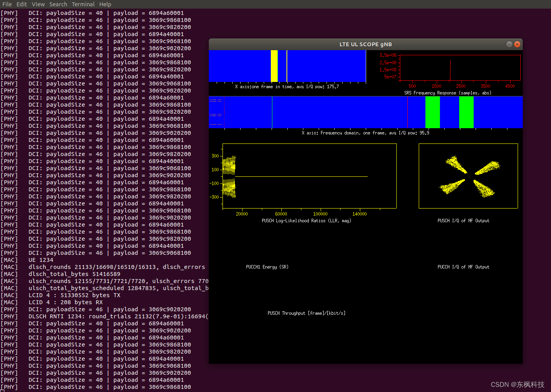
Task: Click the 20000 tick on LLR plot axis
Action: (x=242, y=214)
